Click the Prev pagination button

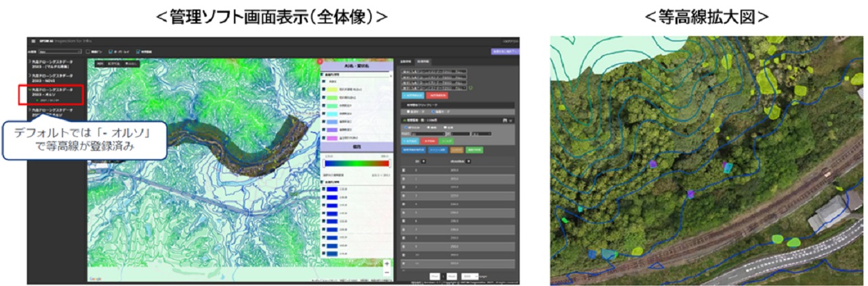(435, 276)
